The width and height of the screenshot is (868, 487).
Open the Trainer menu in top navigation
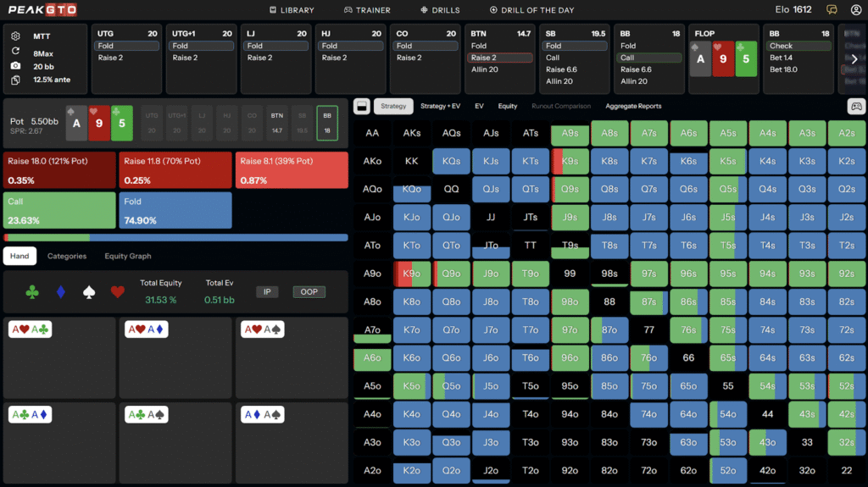(366, 10)
